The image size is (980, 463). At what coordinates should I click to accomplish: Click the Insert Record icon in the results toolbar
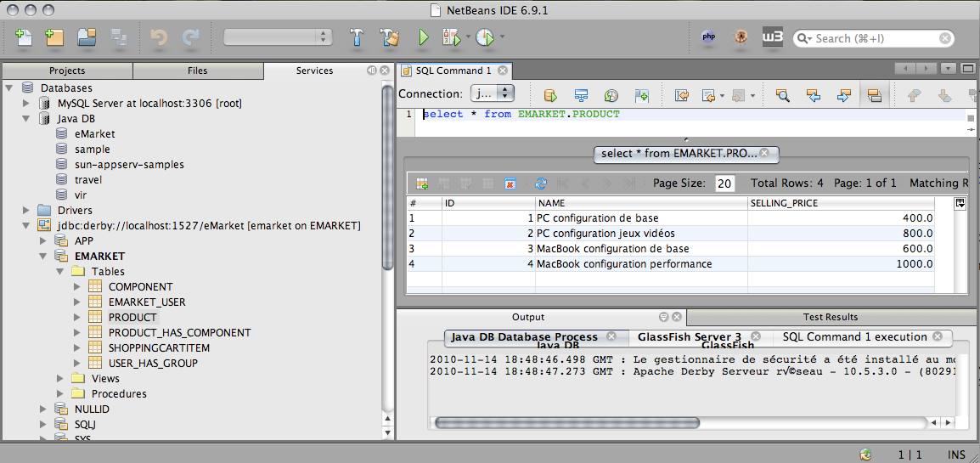point(423,184)
